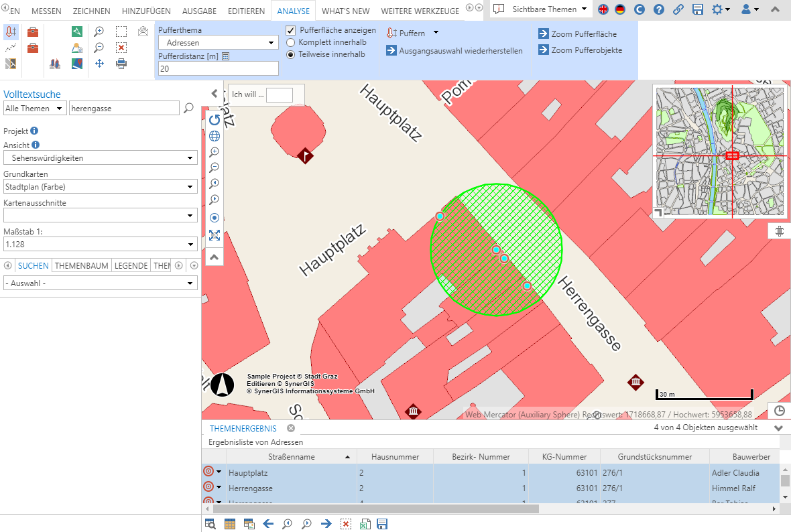Start the full-text search magnifier

click(x=188, y=108)
